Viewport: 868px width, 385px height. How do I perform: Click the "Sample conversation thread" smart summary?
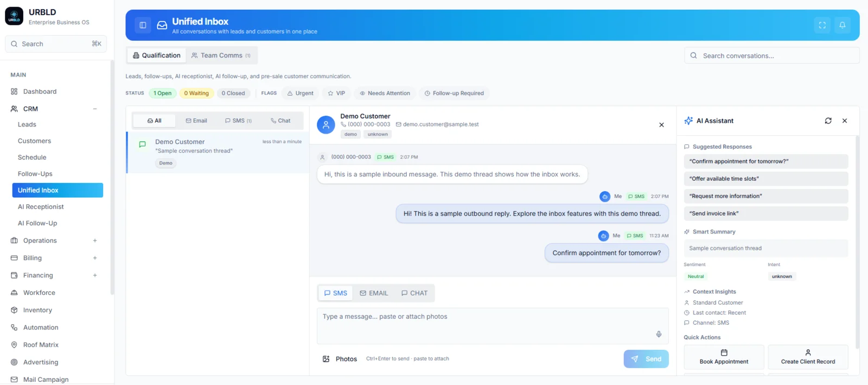[766, 248]
